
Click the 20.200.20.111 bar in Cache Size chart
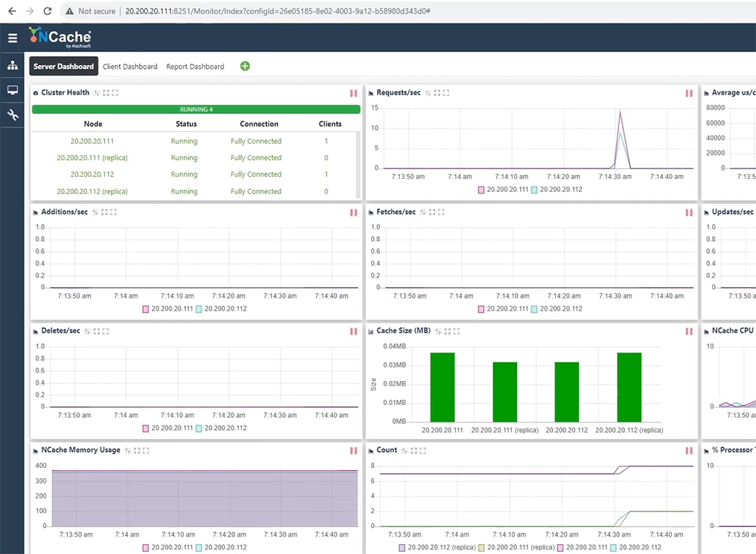click(442, 387)
